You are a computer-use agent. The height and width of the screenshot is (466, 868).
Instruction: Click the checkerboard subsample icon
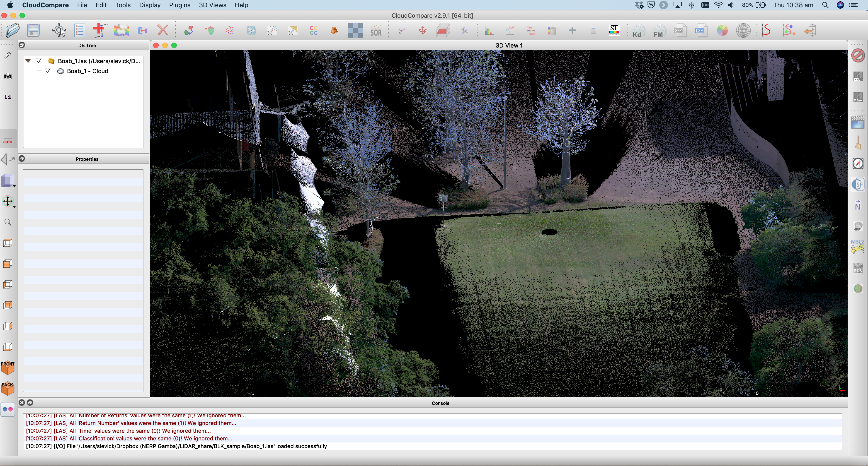click(x=355, y=31)
